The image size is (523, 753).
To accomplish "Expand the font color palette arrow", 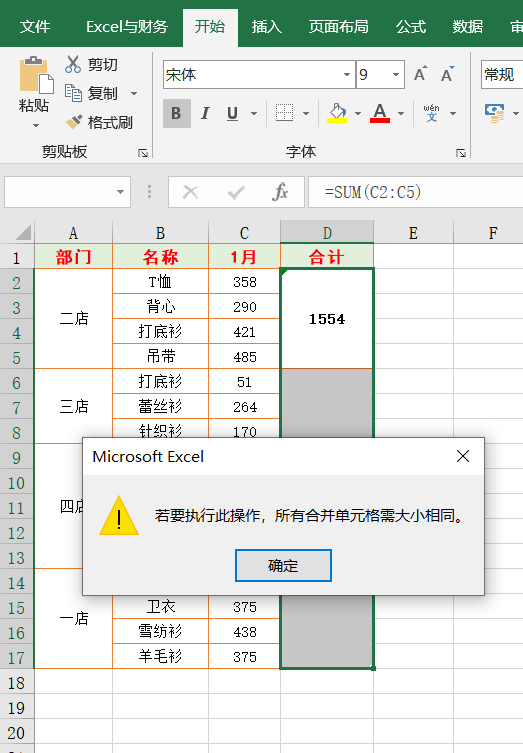I will click(x=401, y=113).
